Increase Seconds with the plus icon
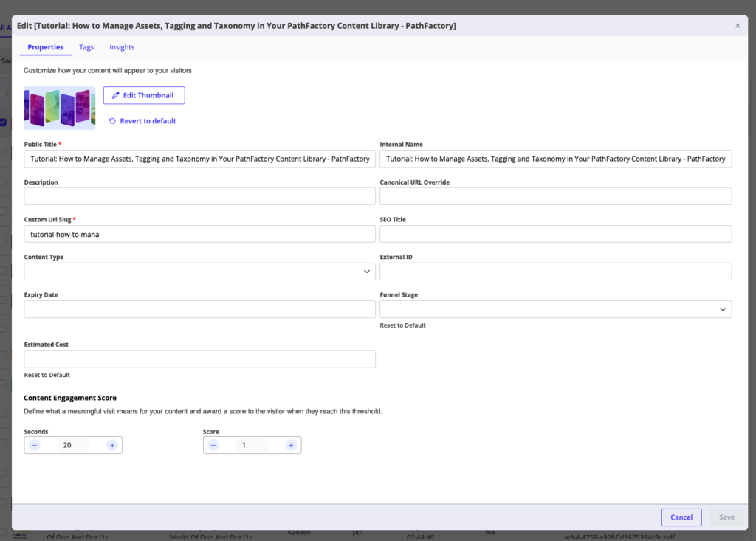 112,445
